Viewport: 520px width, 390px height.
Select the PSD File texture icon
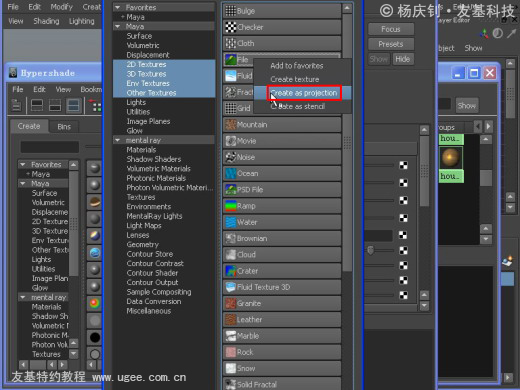[231, 190]
